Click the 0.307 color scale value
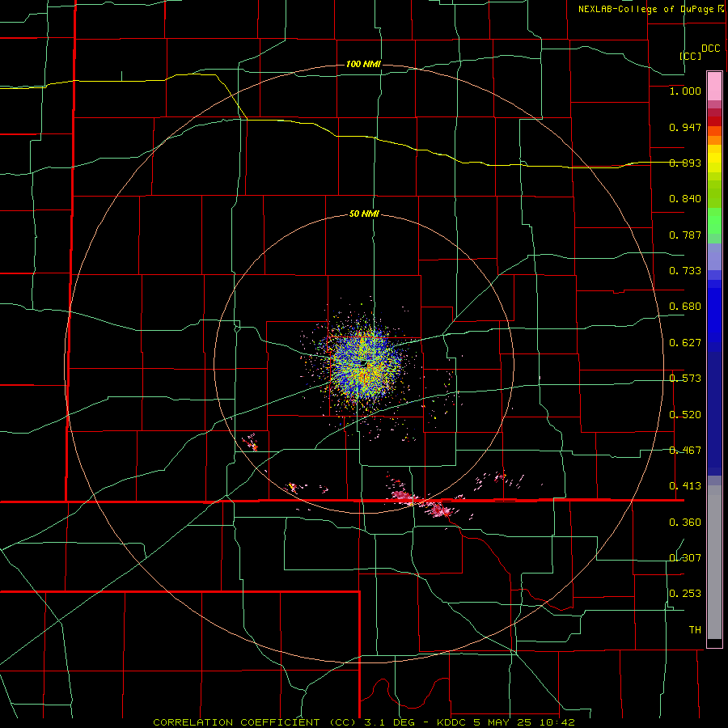Image resolution: width=728 pixels, height=728 pixels. click(x=685, y=558)
